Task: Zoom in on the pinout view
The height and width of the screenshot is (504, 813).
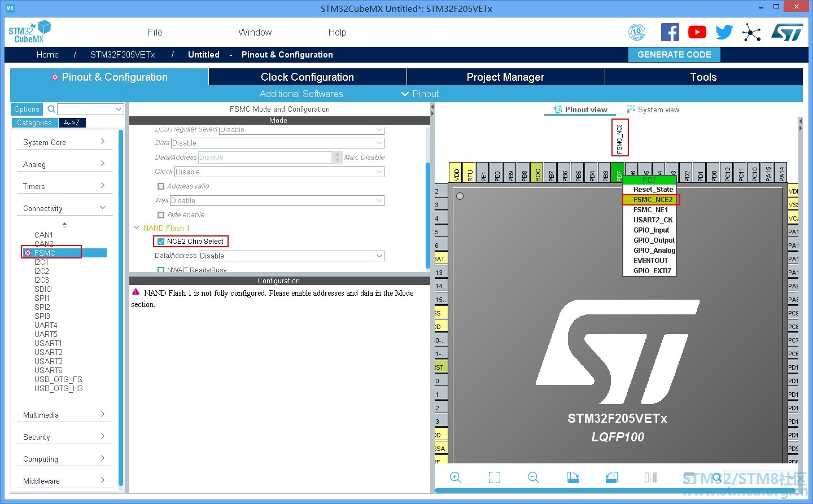Action: pyautogui.click(x=455, y=477)
